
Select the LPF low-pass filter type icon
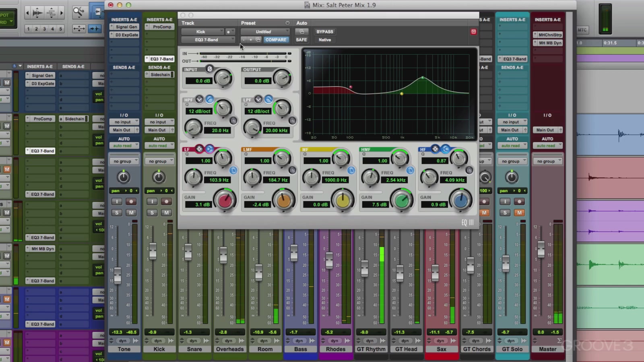[268, 99]
